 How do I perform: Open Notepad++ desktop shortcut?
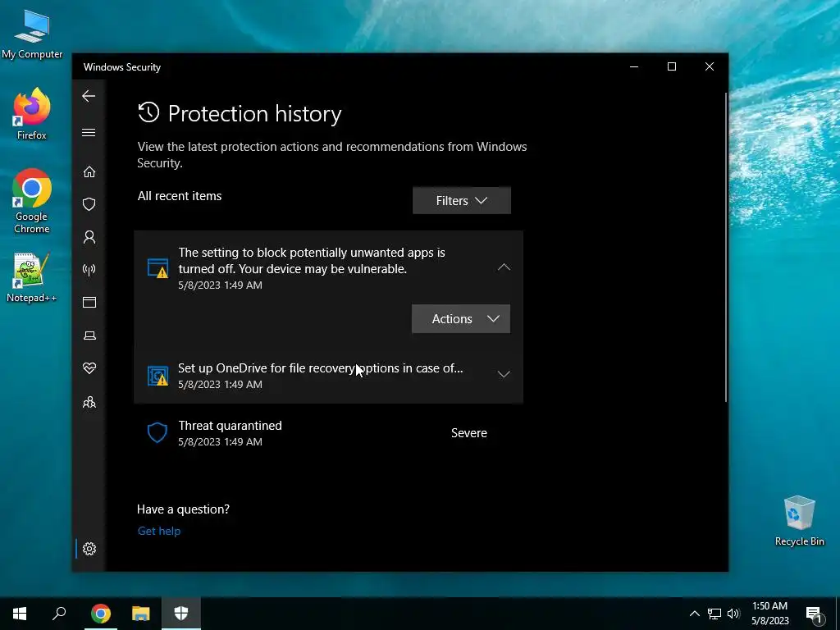tap(32, 277)
